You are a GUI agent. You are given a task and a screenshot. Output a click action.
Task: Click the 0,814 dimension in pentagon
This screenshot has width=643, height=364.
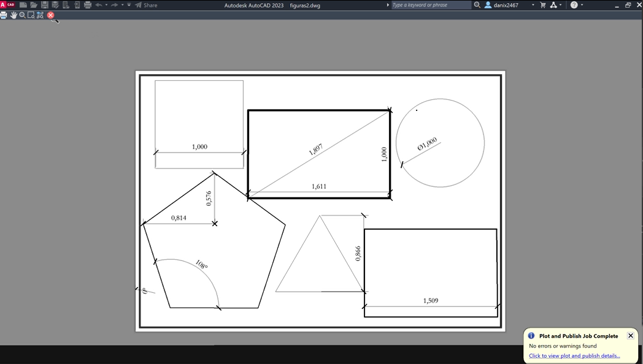pos(179,218)
